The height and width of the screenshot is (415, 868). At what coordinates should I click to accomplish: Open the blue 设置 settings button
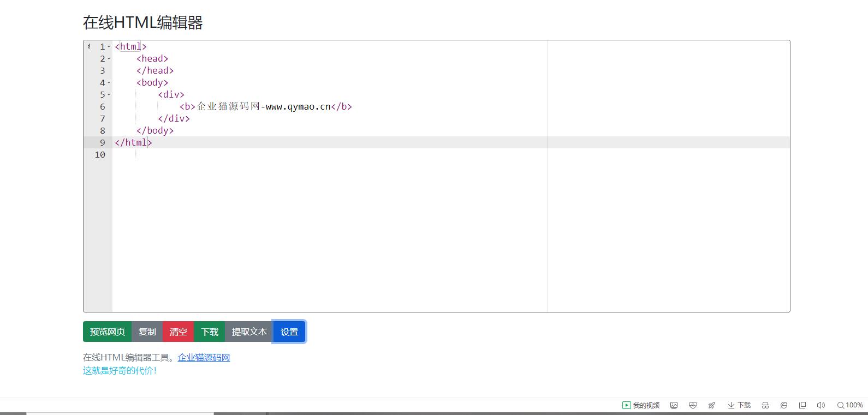coord(289,332)
